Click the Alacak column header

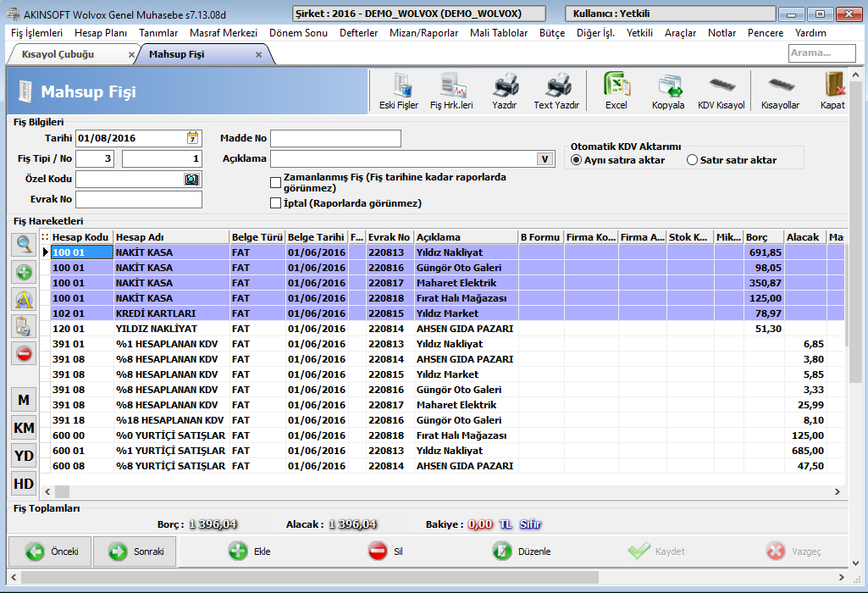click(x=805, y=237)
